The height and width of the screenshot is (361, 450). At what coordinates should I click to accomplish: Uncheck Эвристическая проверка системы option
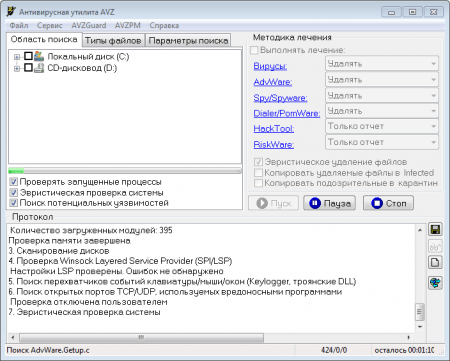tap(14, 193)
